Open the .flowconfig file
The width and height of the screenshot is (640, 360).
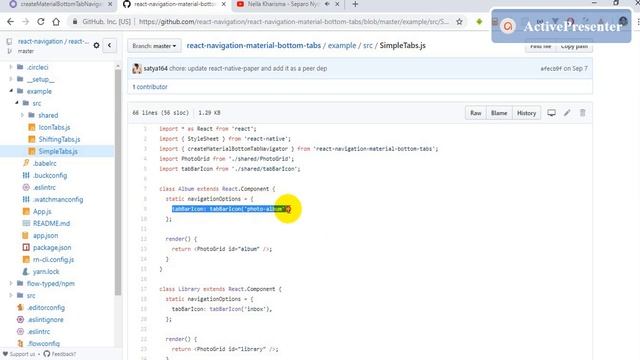(43, 344)
